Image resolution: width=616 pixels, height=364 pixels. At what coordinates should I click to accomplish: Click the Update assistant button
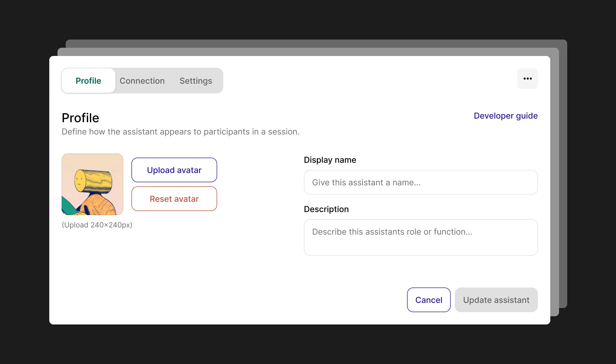pos(496,300)
